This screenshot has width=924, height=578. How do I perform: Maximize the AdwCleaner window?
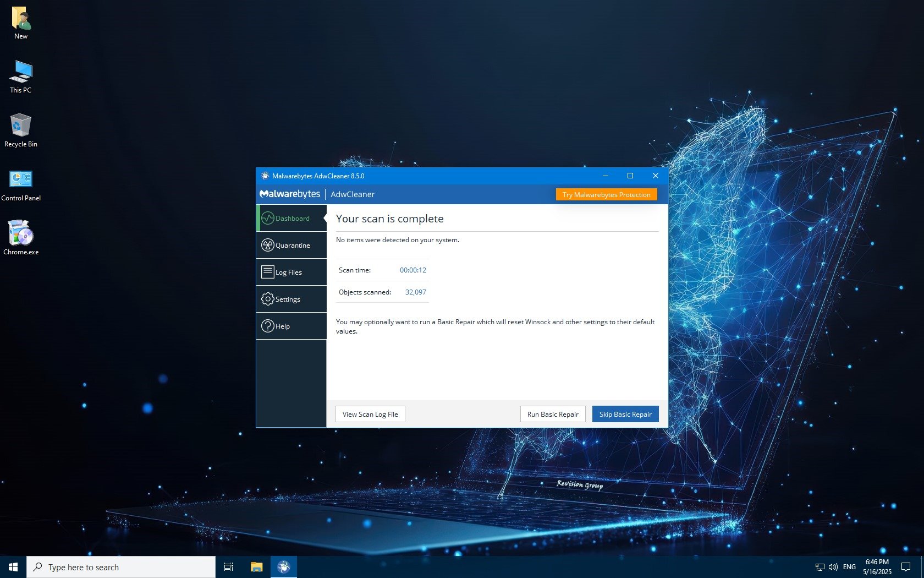630,176
